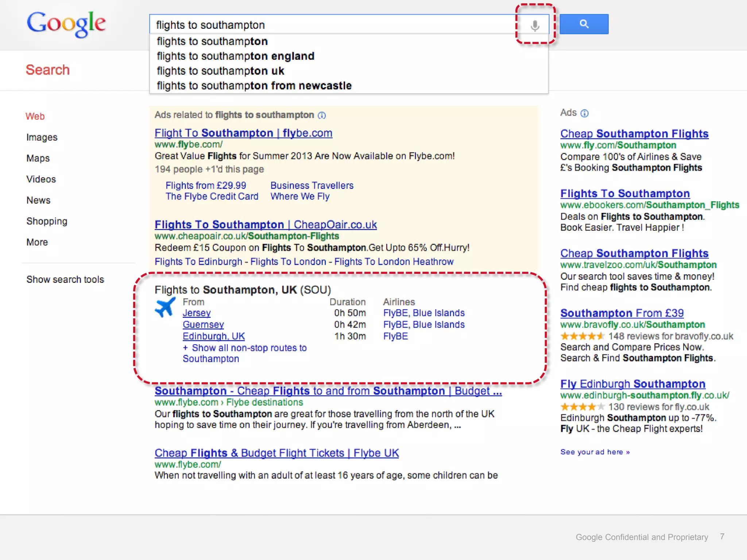Click the red Search heading
747x560 pixels.
pyautogui.click(x=48, y=70)
